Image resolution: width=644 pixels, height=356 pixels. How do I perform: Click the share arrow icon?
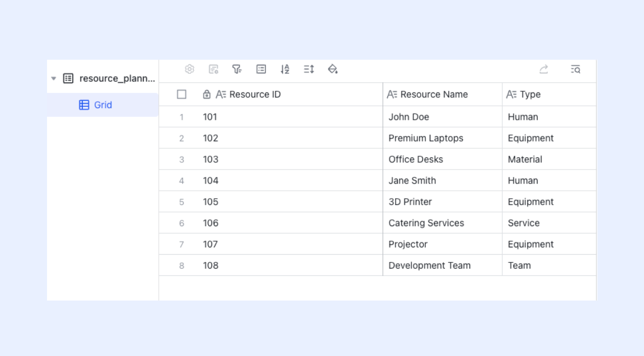[x=544, y=69]
